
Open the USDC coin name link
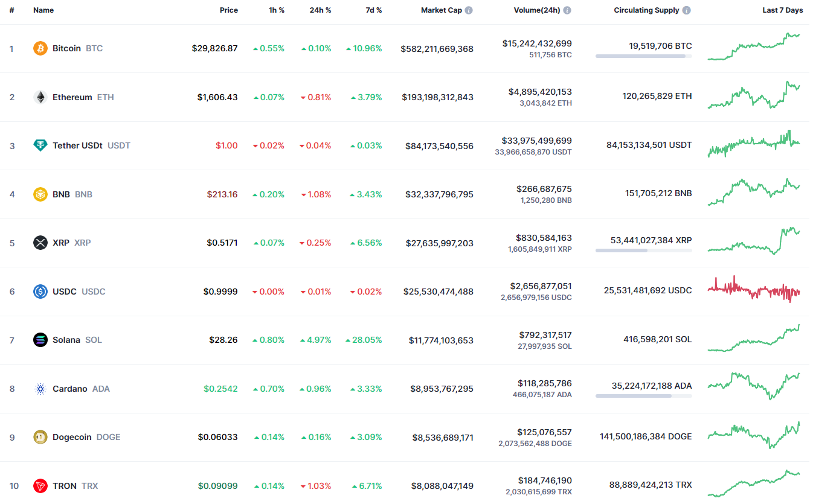65,292
